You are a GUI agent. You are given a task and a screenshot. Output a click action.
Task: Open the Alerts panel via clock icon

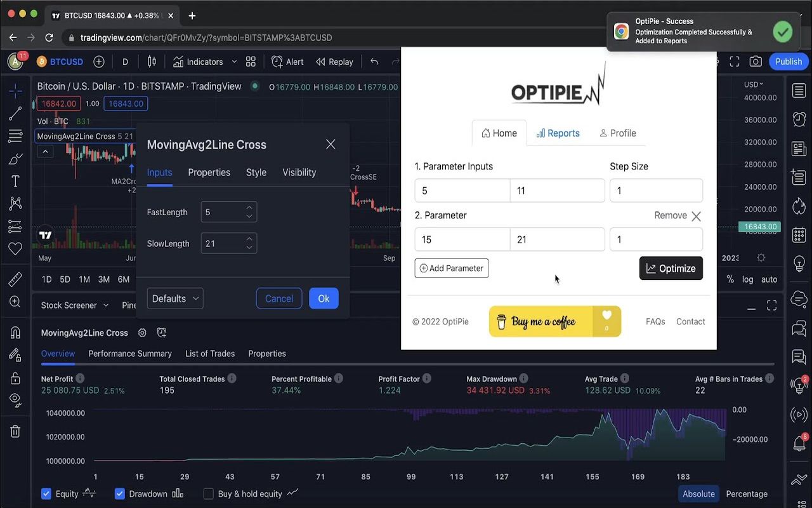tap(799, 119)
